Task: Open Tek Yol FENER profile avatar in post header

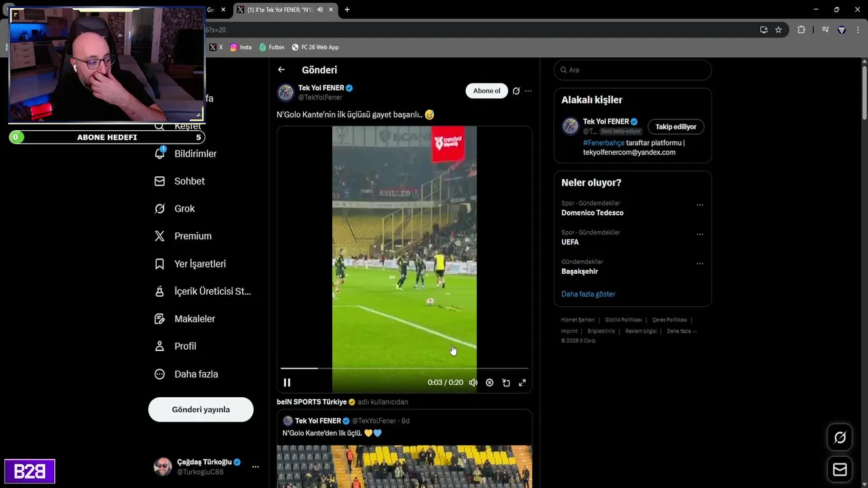Action: [x=285, y=92]
